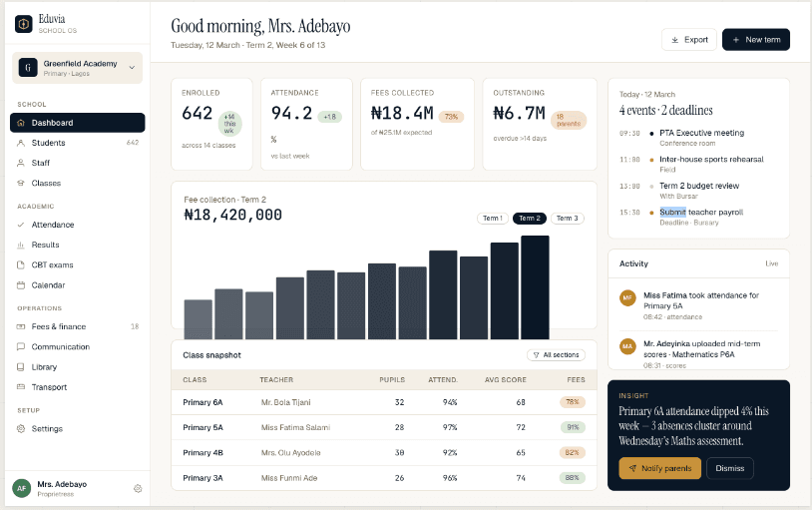This screenshot has height=510, width=812.
Task: Click the Greenfield Academy G logo badge
Action: click(x=28, y=68)
